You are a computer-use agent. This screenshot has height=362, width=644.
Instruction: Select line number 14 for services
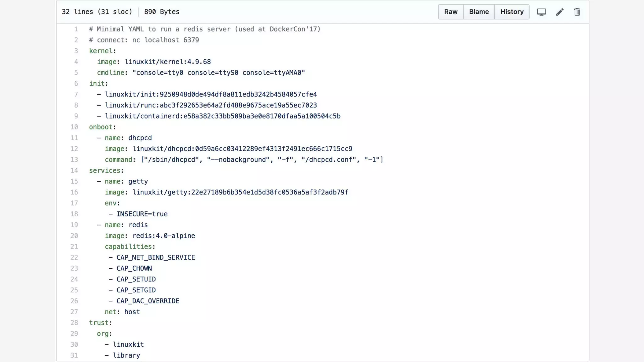tap(74, 171)
